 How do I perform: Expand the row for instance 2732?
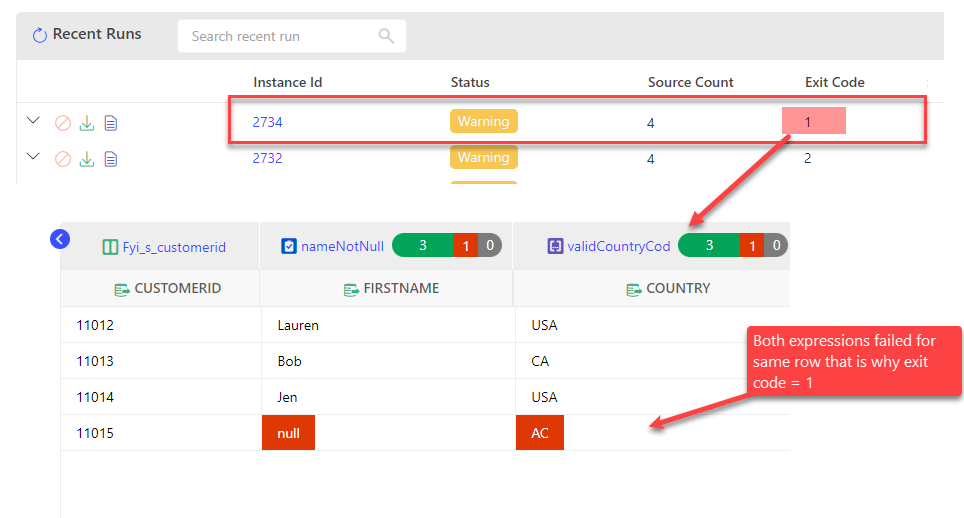pyautogui.click(x=33, y=157)
